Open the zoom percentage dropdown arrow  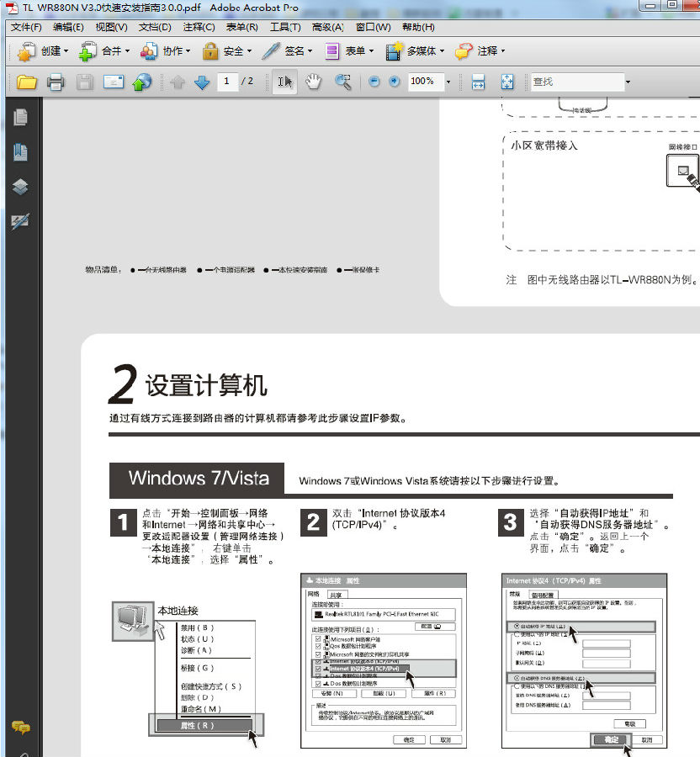[x=448, y=82]
